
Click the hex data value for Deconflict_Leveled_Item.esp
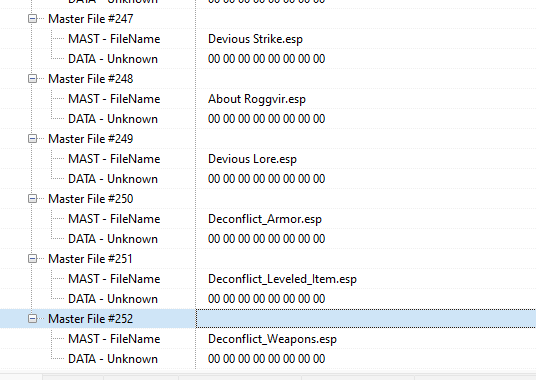(x=267, y=299)
